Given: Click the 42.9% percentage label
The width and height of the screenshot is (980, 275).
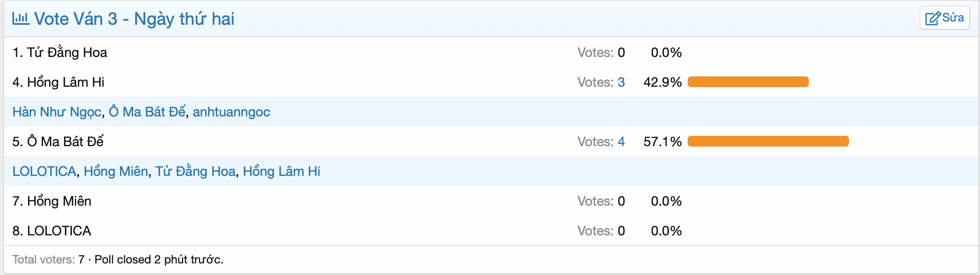Looking at the screenshot, I should [x=662, y=82].
